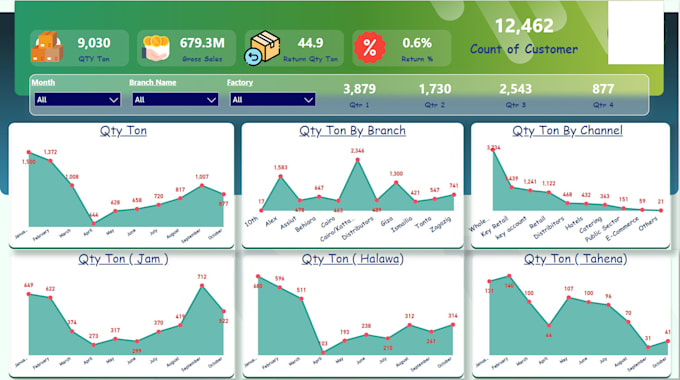680x380 pixels.
Task: Select the 140 February point in Tahena chart
Action: [x=509, y=276]
